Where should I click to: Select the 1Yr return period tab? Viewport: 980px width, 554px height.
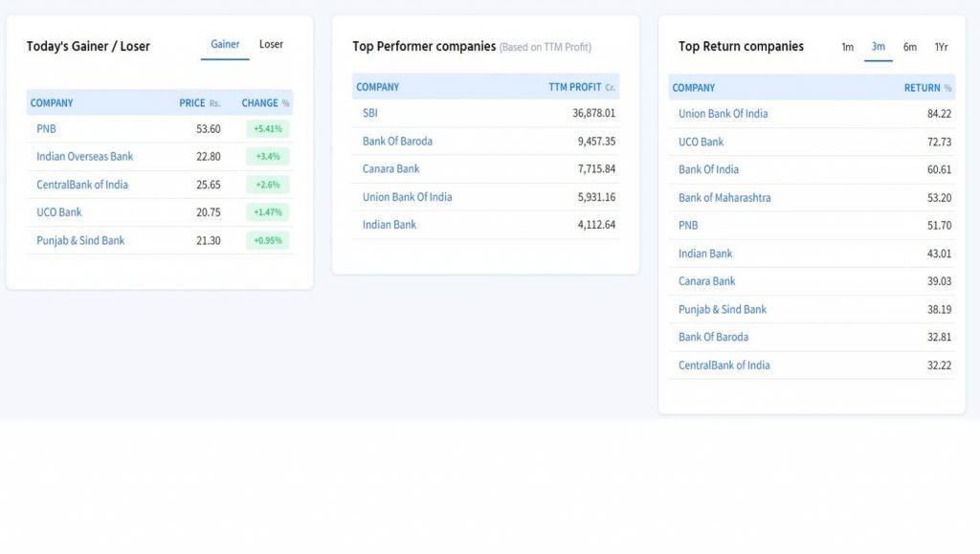pyautogui.click(x=942, y=47)
